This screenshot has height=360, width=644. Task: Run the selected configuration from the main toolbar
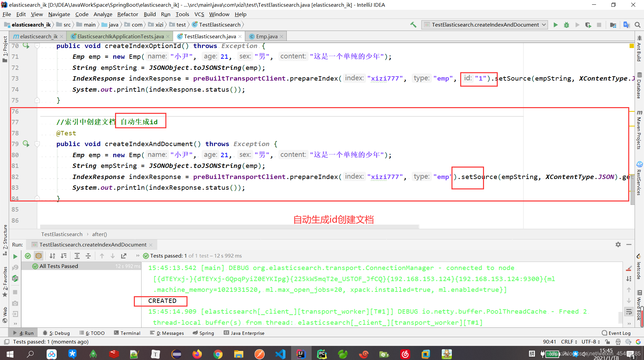[x=555, y=25]
